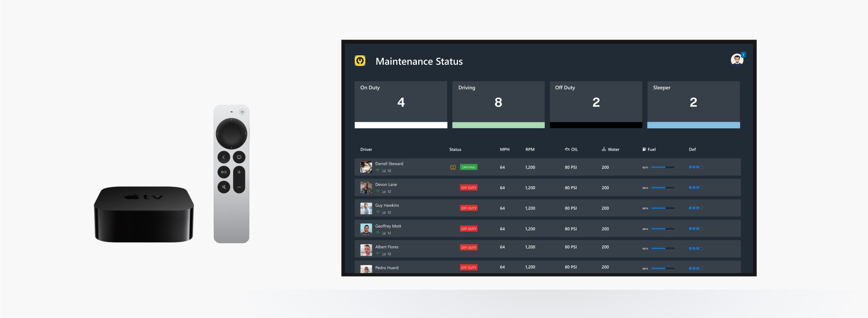Viewport: 868px width, 318px height.
Task: Click the Driver column header
Action: pyautogui.click(x=366, y=150)
